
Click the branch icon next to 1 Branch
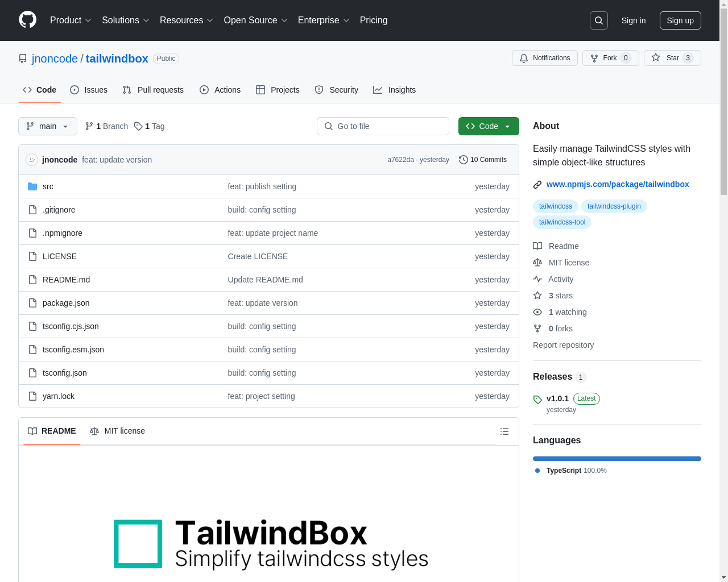pos(89,126)
